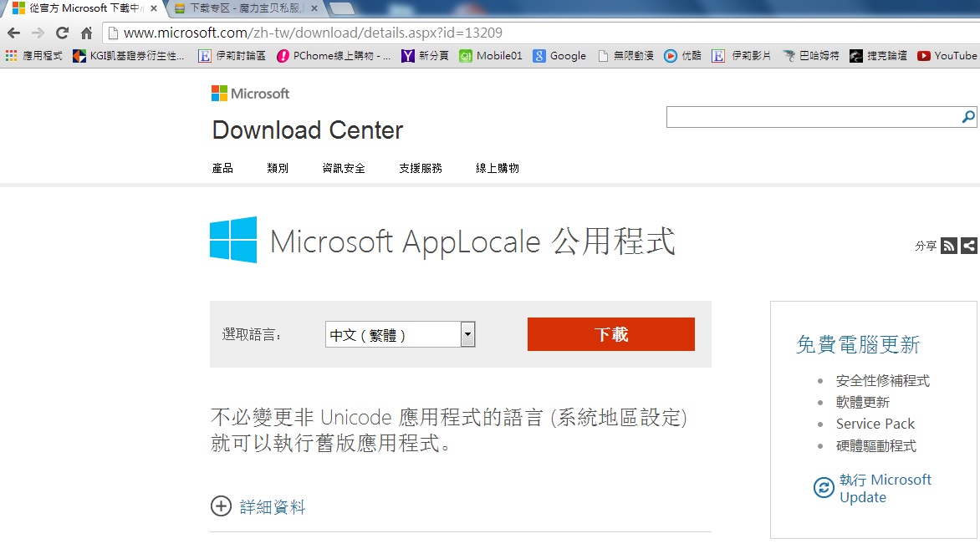Open the Google bookmark

click(x=559, y=56)
